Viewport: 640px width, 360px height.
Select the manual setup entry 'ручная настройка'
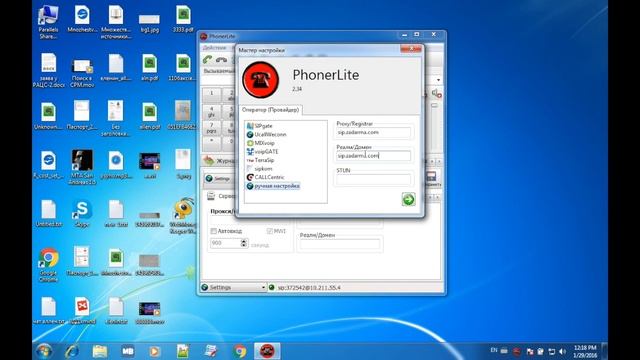273,186
